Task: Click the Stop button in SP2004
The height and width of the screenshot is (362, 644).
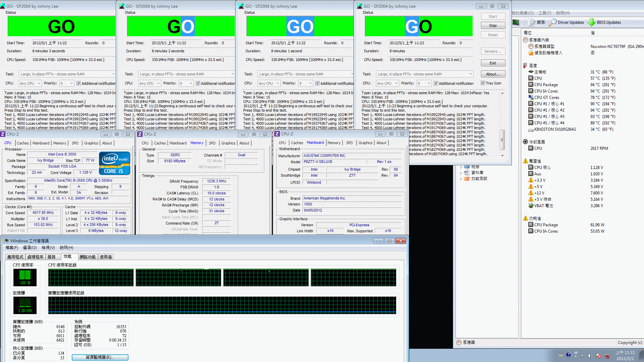Action: point(493,25)
